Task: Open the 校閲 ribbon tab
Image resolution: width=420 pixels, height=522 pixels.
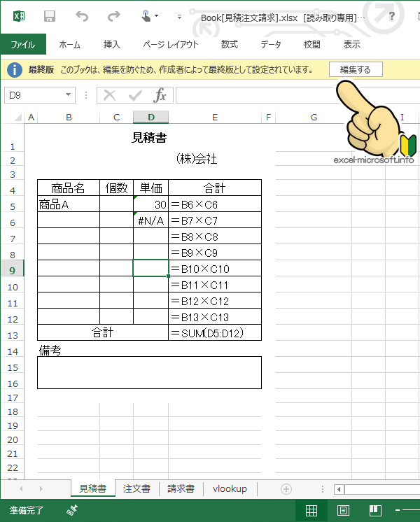Action: [311, 44]
